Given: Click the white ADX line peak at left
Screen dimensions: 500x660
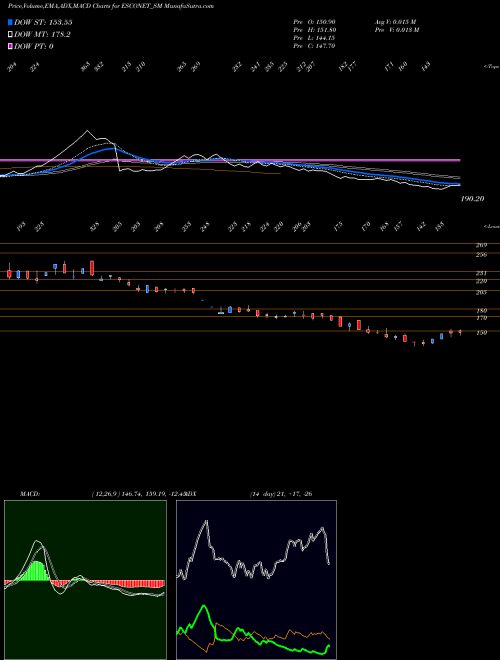Looking at the screenshot, I should [x=207, y=522].
